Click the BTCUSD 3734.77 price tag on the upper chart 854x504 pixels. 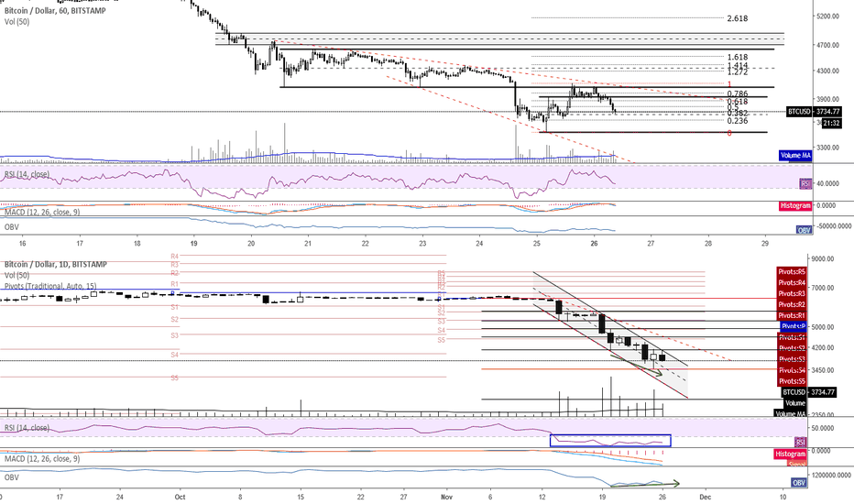813,111
